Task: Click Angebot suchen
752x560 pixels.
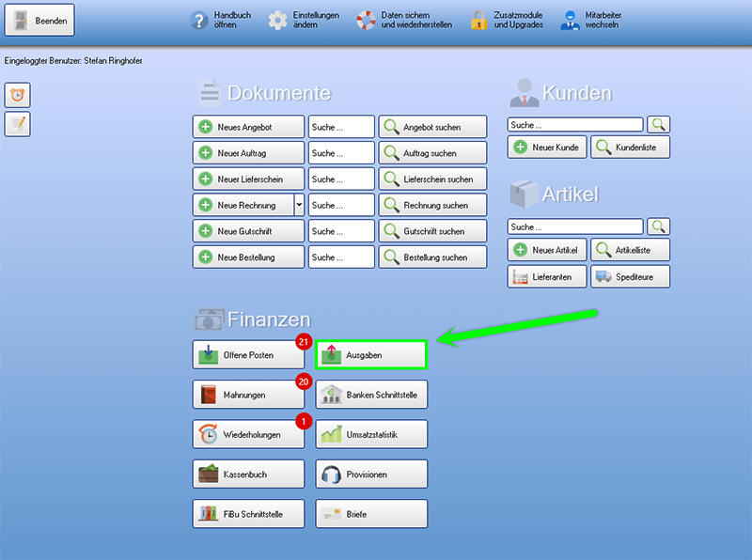Action: tap(433, 127)
